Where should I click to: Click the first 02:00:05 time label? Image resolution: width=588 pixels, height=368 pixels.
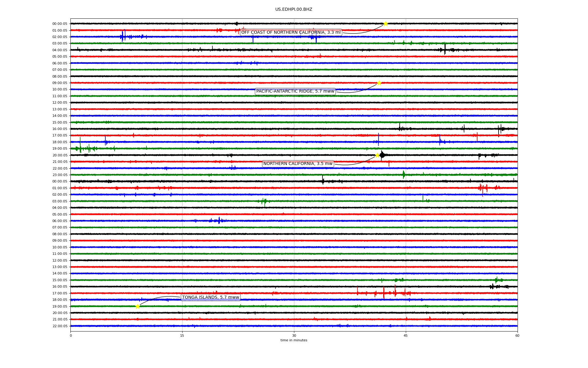[60, 37]
